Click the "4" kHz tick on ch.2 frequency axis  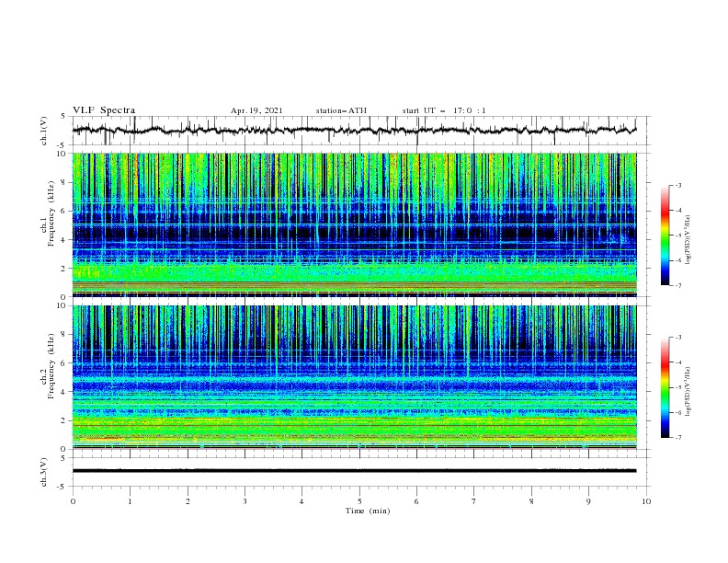point(64,392)
